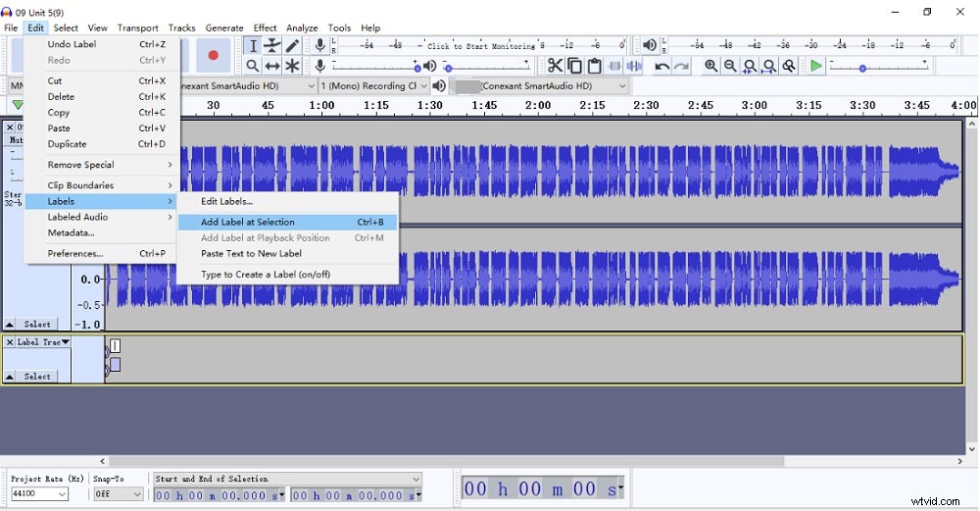980x511 pixels.
Task: Click the Cut scissors toolbar icon
Action: 555,66
